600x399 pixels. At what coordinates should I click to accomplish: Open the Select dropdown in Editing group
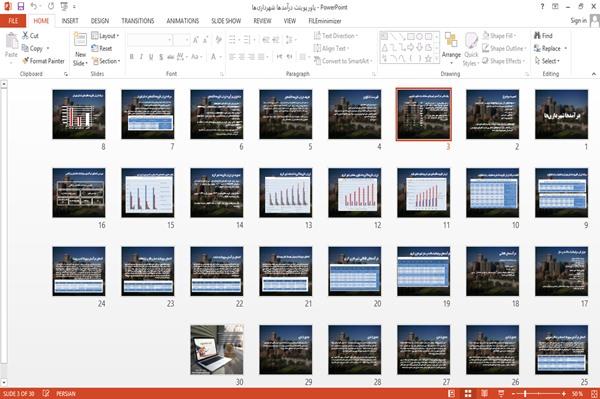click(547, 61)
